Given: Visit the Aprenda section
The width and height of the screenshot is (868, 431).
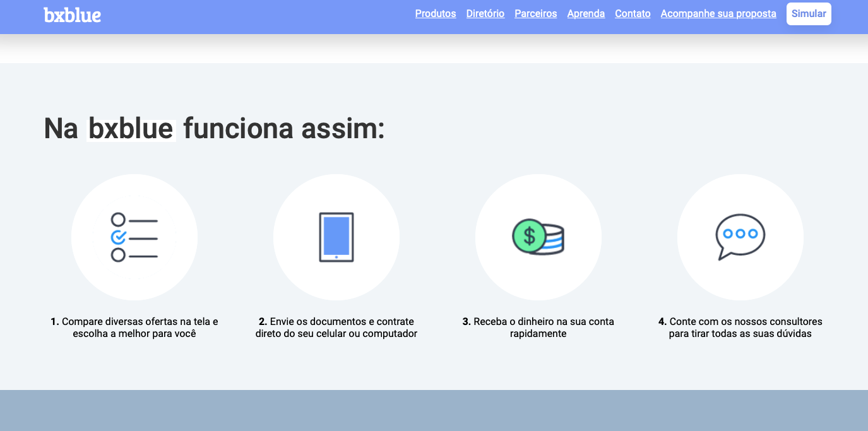Looking at the screenshot, I should 586,14.
